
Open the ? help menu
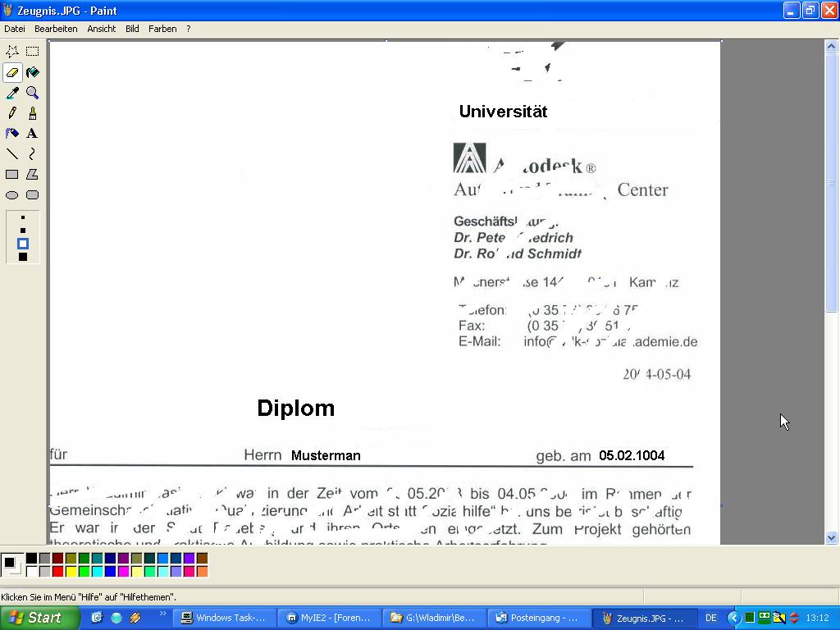pyautogui.click(x=189, y=29)
